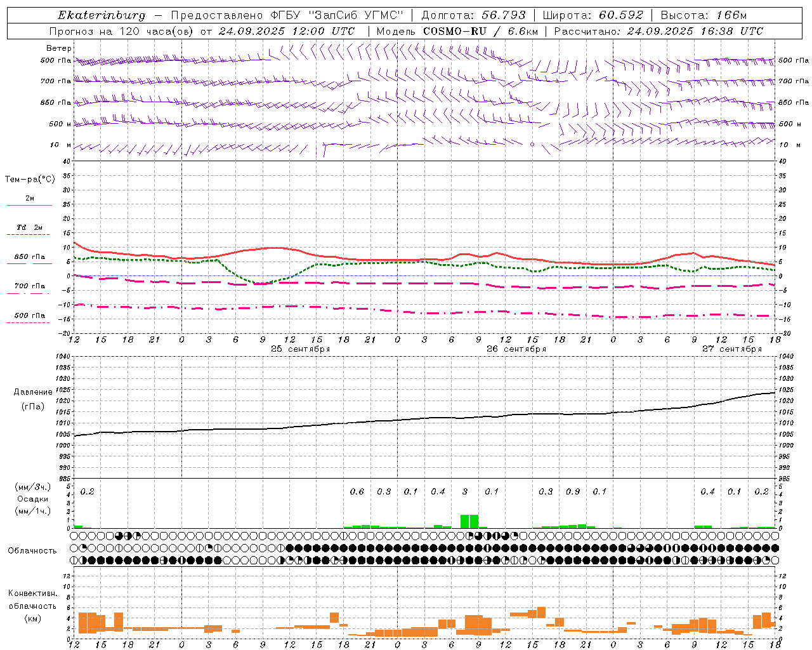Click the 'Td 2м' dew point legend entry

click(29, 227)
